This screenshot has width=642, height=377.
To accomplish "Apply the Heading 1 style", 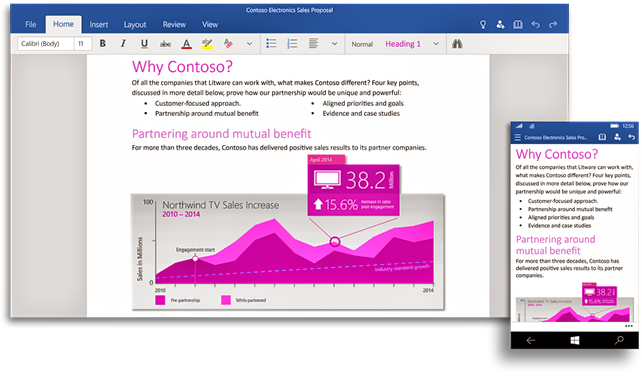I will coord(403,44).
